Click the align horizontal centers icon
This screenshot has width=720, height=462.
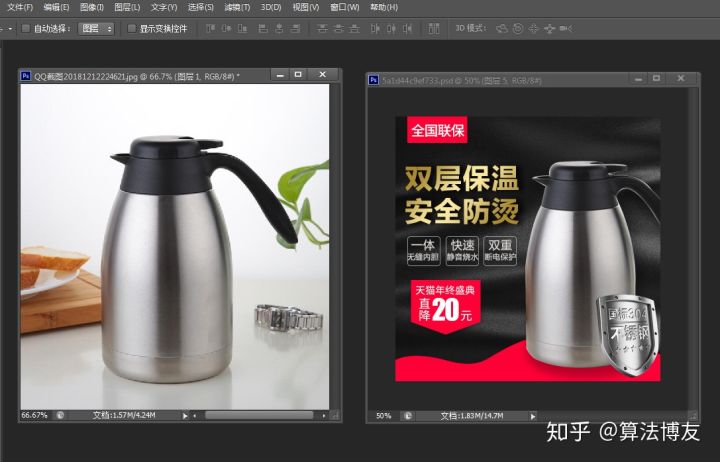coord(279,28)
